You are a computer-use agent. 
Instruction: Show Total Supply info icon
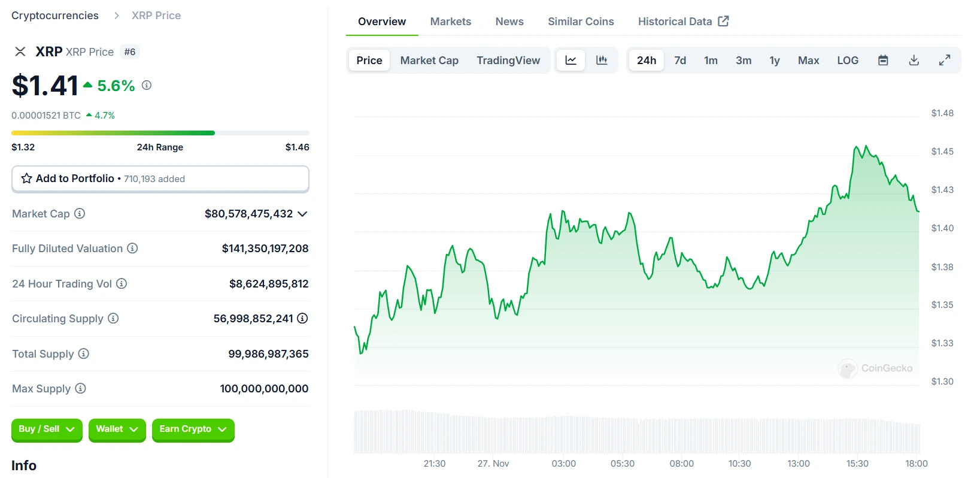coord(84,353)
